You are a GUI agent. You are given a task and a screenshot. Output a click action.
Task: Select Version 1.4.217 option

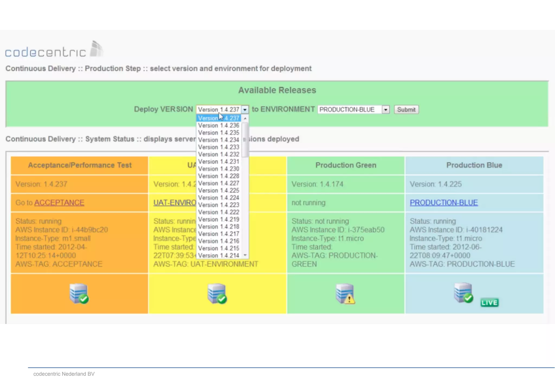click(219, 234)
